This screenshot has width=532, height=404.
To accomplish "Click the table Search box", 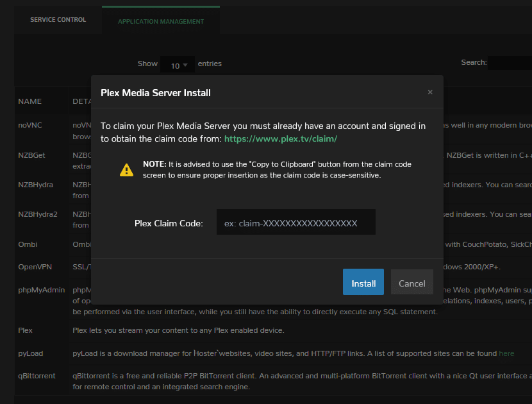I will click(x=510, y=63).
